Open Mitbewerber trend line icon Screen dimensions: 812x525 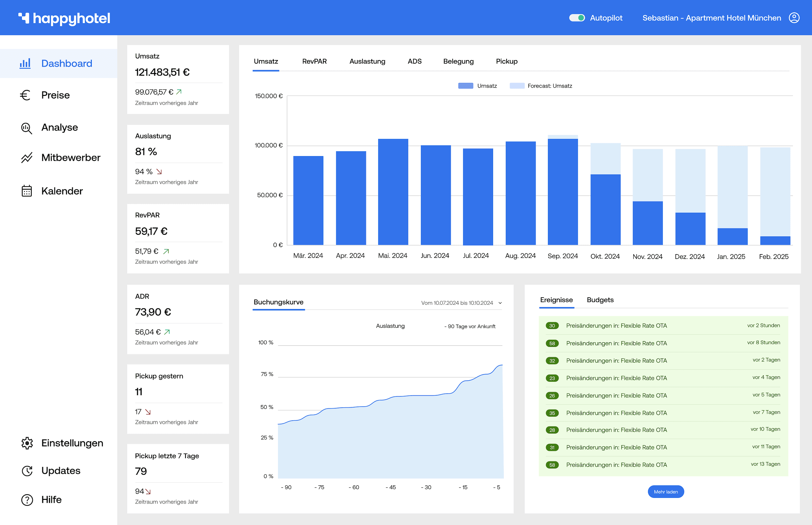click(x=26, y=158)
